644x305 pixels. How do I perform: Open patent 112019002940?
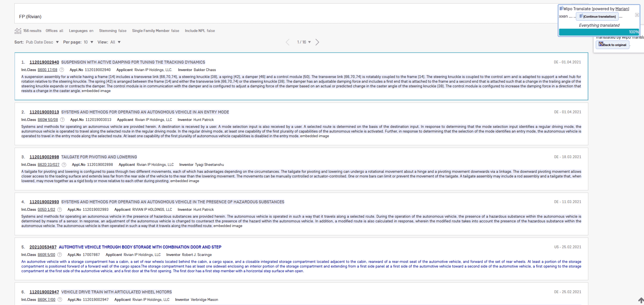pos(44,62)
